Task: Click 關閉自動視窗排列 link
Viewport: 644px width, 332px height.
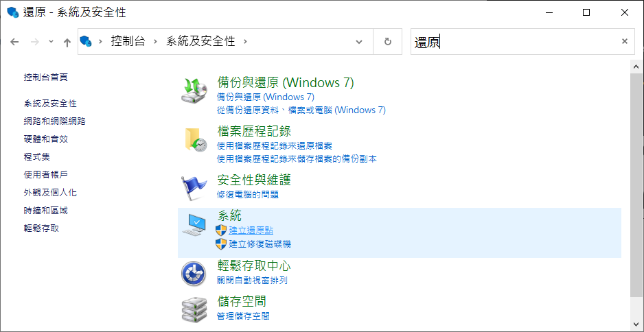Action: coord(252,281)
